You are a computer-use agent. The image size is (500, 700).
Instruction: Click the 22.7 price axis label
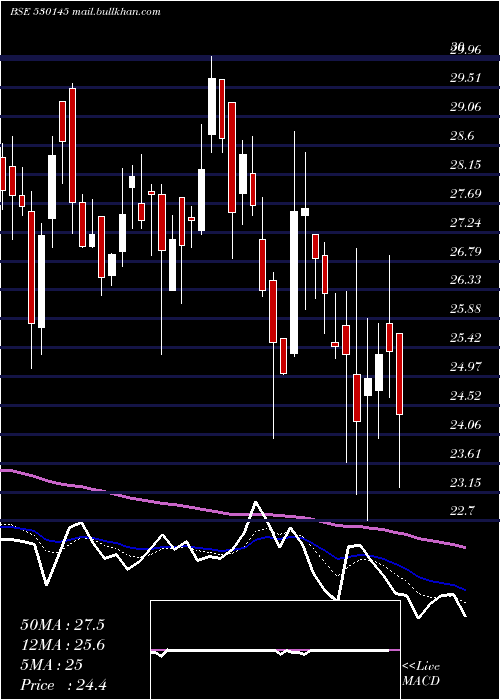[x=462, y=510]
